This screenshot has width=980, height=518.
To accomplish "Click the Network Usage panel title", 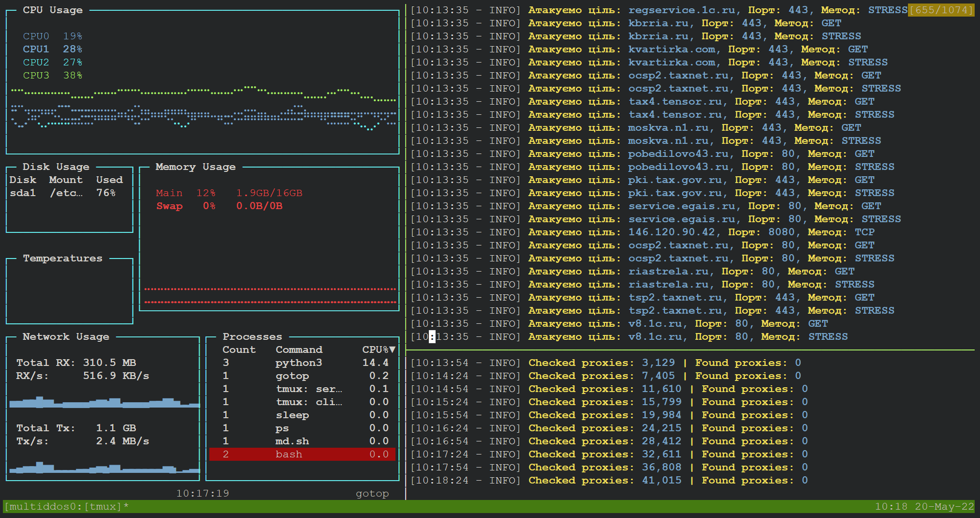I will pos(66,337).
